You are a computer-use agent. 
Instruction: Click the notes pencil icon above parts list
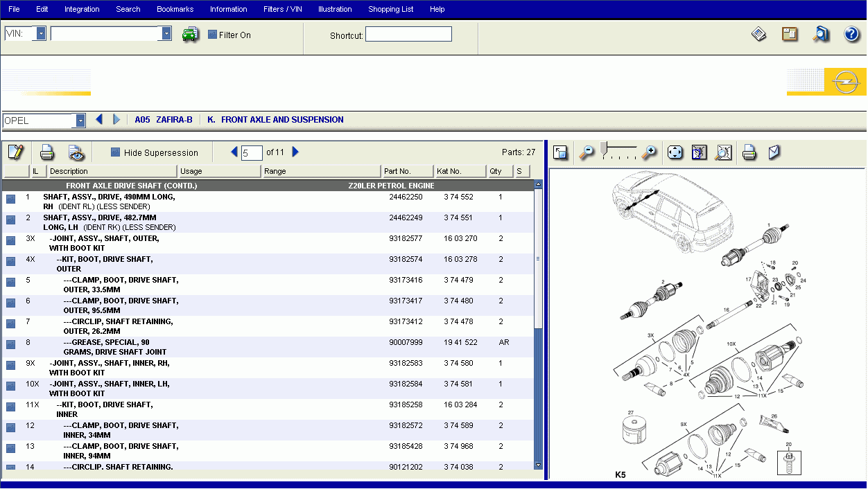tap(15, 152)
